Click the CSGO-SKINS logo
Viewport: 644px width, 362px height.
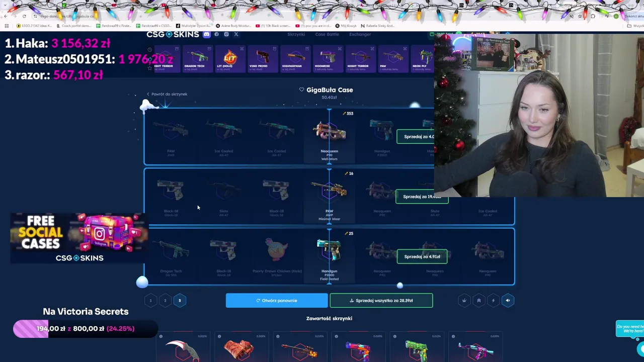[x=173, y=34]
